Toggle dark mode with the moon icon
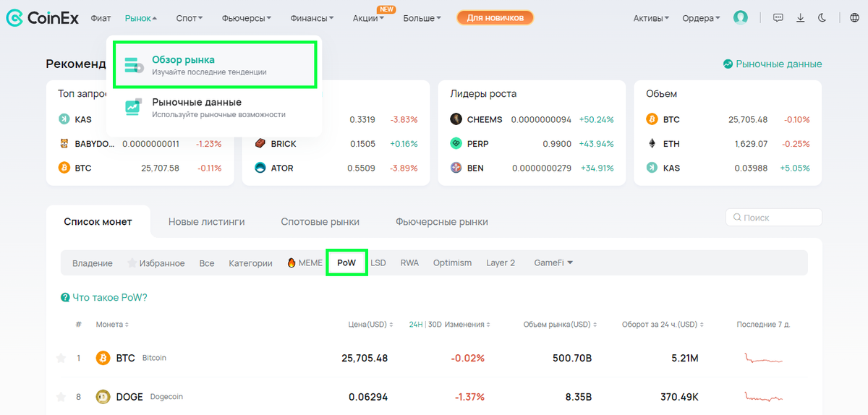 click(822, 17)
